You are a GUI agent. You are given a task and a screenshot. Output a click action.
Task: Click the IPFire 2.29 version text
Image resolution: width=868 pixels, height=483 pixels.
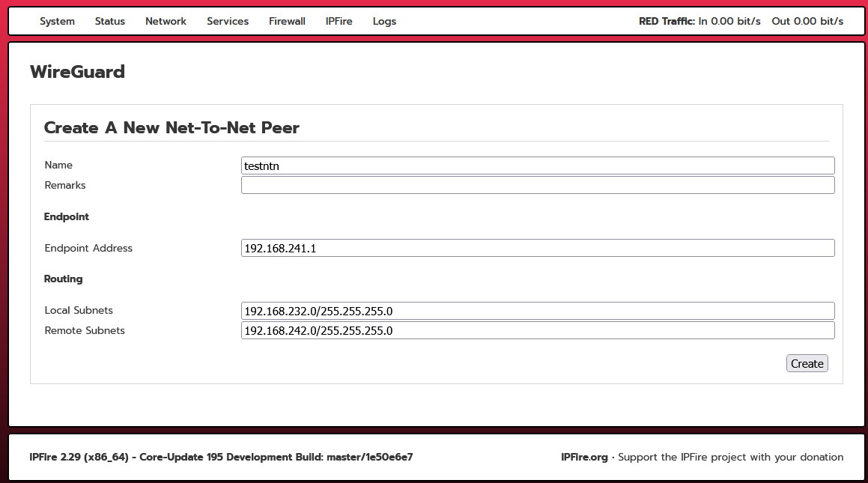pyautogui.click(x=221, y=457)
